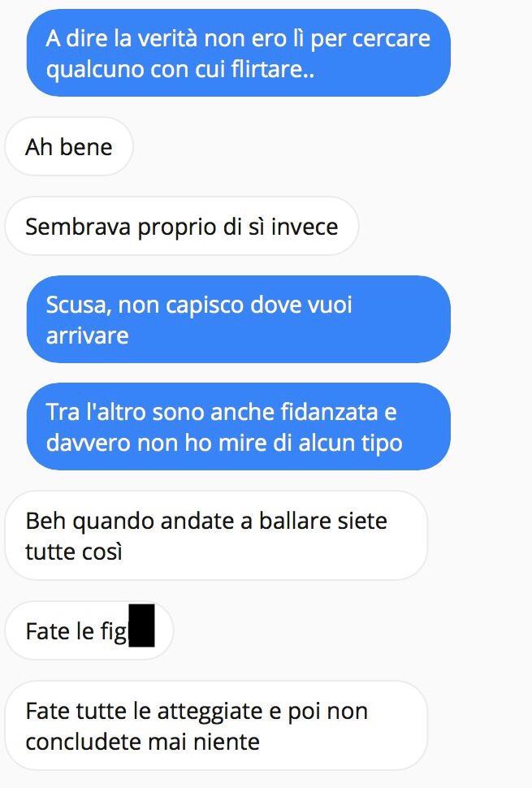
Task: Select the 'Fate tutte le atteggiate' message bubble
Action: [216, 725]
